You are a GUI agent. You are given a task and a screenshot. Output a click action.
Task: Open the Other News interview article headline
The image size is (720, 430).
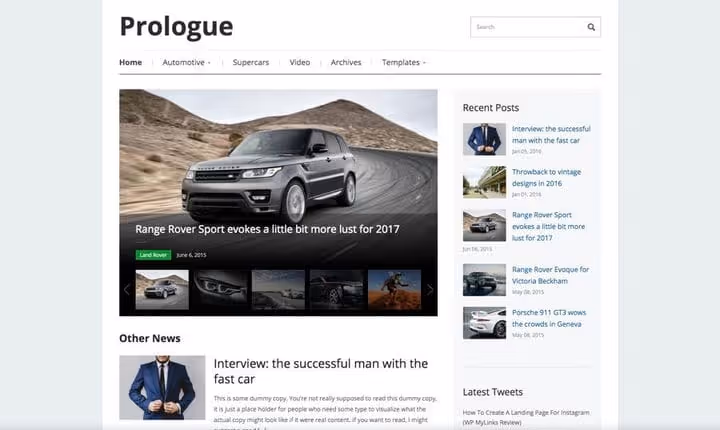[x=321, y=371]
